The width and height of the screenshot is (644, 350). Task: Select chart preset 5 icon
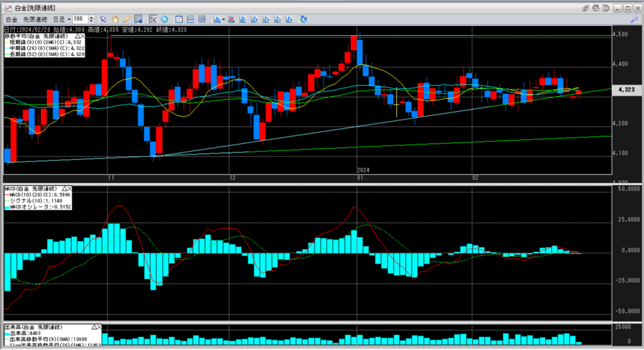click(289, 20)
